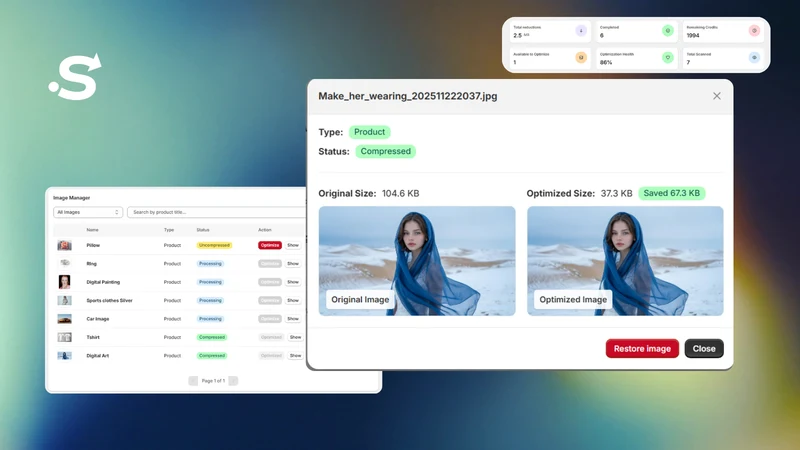Click the Sports clothes Silver product name
The width and height of the screenshot is (800, 450).
click(x=109, y=300)
